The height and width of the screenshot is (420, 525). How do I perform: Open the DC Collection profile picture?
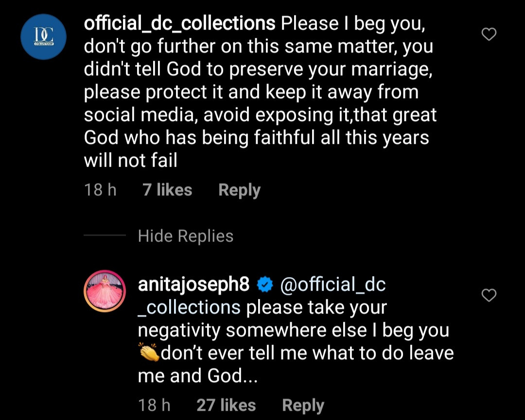[43, 37]
